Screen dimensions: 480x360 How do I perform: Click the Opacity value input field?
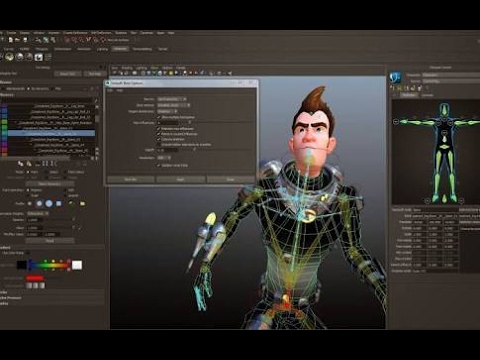[35, 220]
